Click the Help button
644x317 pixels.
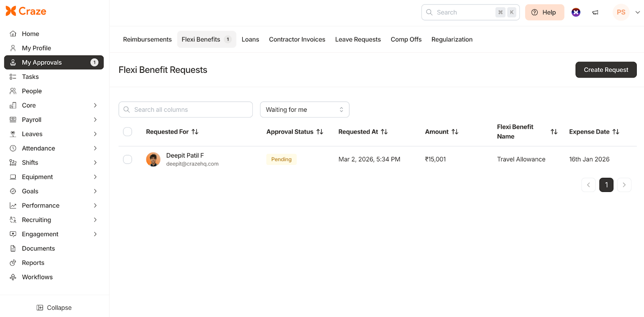point(544,12)
